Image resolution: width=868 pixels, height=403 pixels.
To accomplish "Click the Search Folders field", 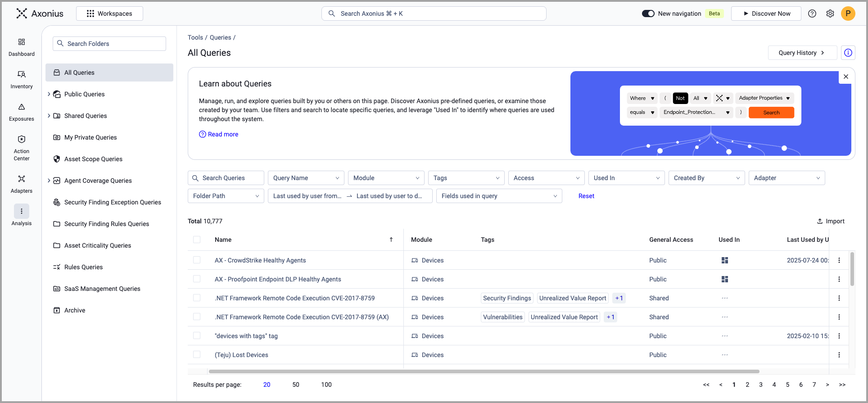I will [x=109, y=44].
